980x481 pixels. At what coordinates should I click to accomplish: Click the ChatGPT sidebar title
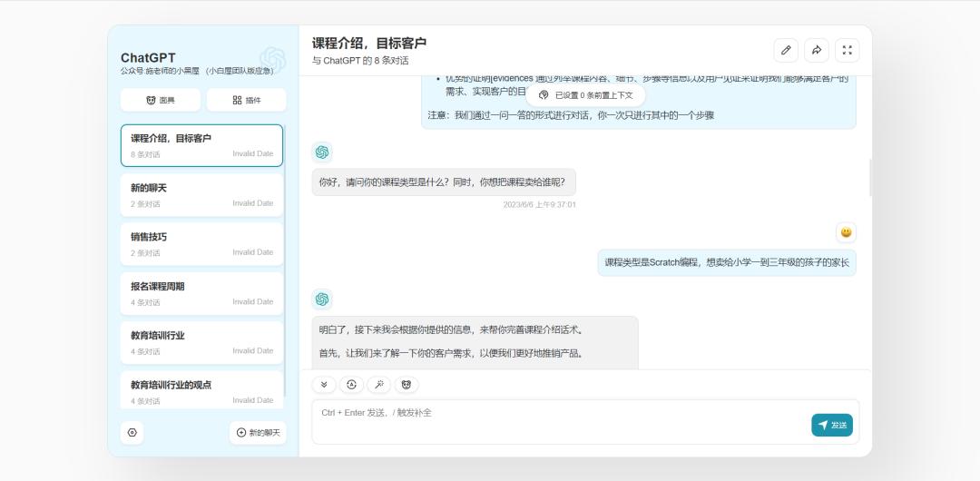click(148, 58)
